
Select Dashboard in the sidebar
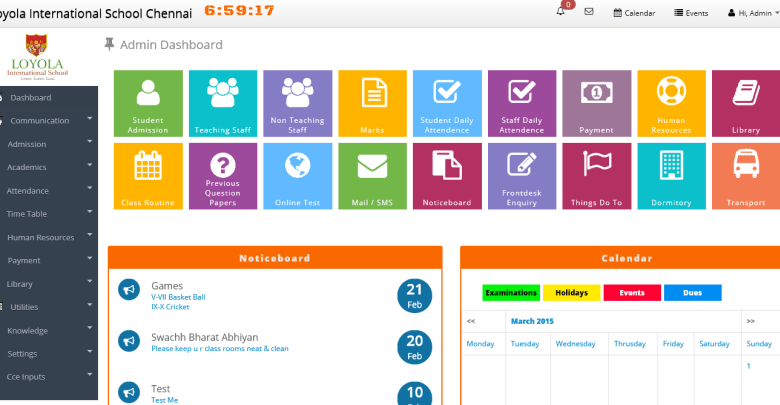30,97
